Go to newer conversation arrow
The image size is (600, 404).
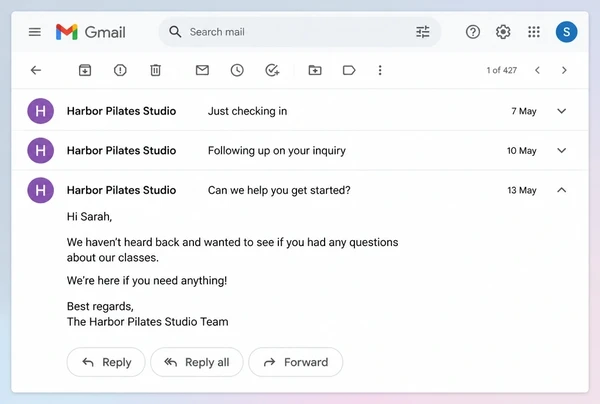point(537,70)
